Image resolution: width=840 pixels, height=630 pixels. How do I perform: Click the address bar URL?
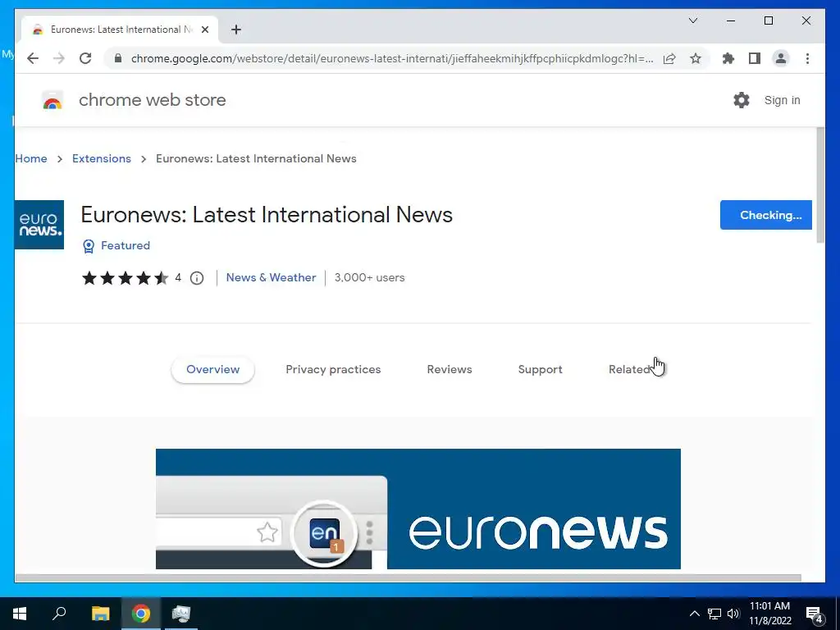click(x=391, y=58)
